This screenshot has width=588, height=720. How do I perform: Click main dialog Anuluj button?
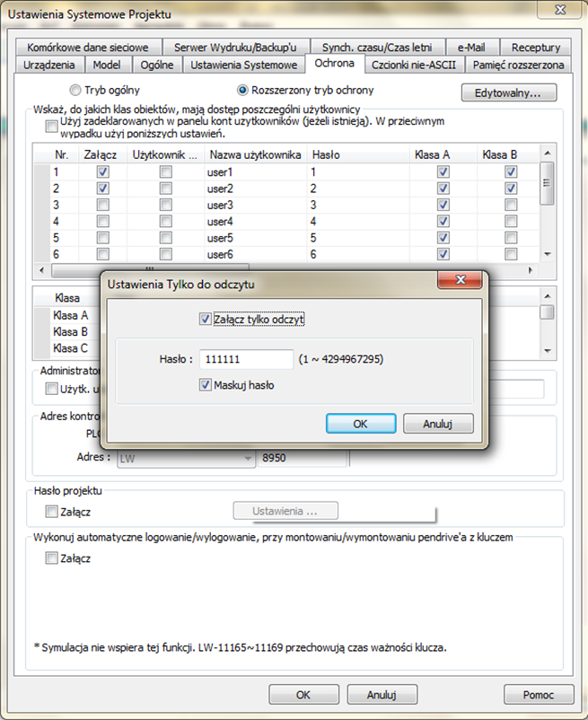(382, 695)
